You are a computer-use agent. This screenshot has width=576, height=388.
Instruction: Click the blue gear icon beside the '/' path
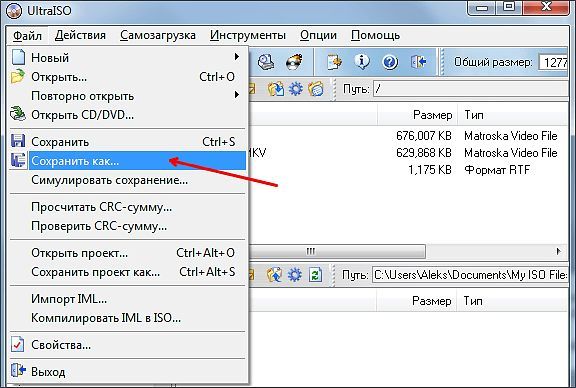coord(296,89)
